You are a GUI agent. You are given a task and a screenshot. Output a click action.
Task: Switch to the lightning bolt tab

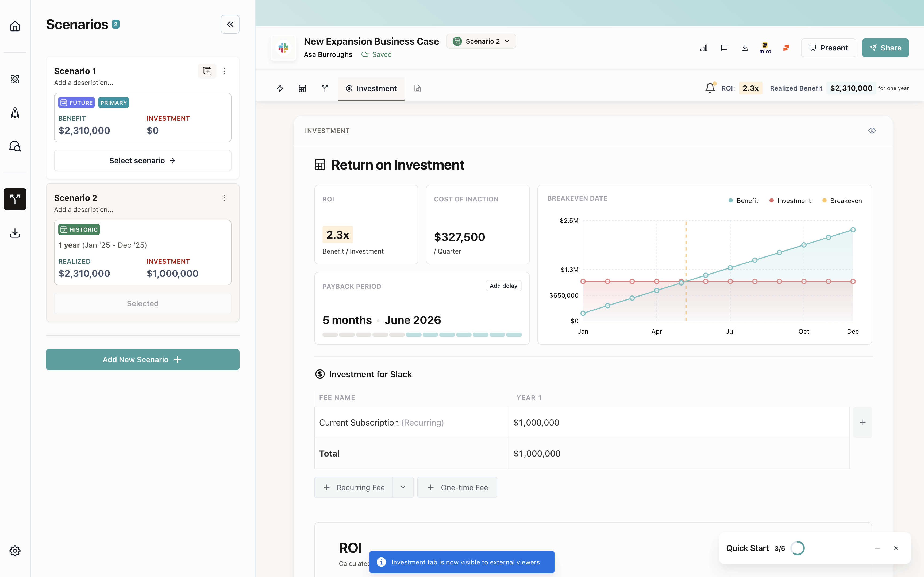click(280, 88)
